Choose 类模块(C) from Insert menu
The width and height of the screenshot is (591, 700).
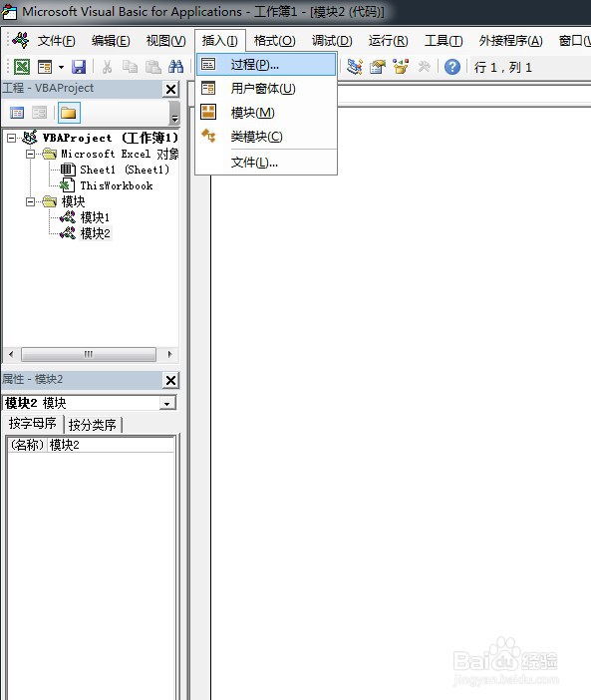point(266,137)
